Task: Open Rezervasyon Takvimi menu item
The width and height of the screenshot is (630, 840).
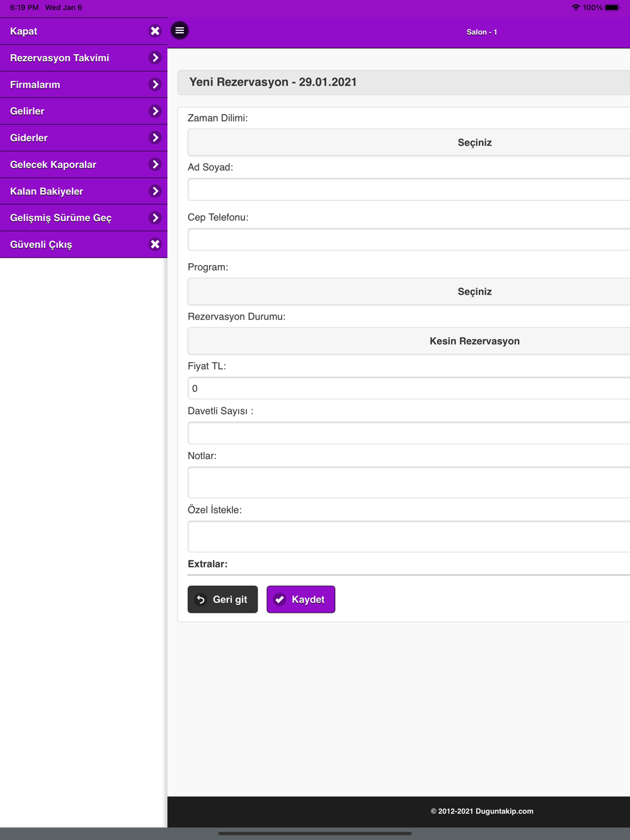Action: [x=84, y=58]
